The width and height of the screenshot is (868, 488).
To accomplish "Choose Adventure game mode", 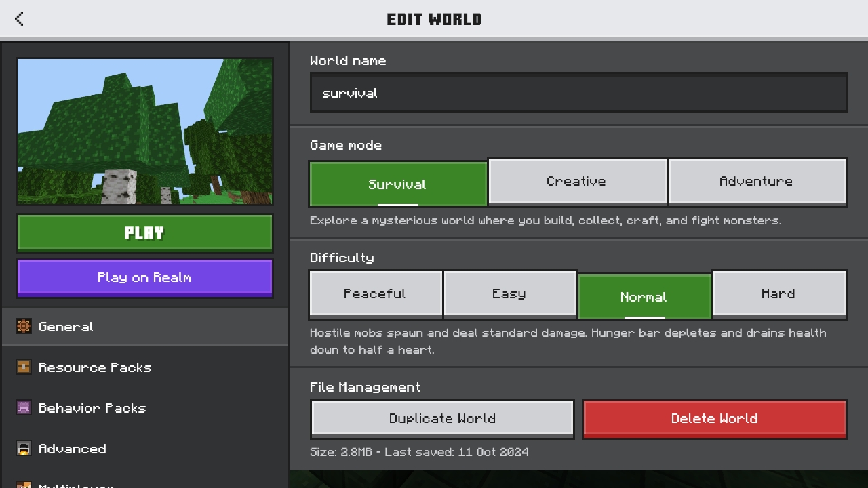I will click(x=757, y=181).
